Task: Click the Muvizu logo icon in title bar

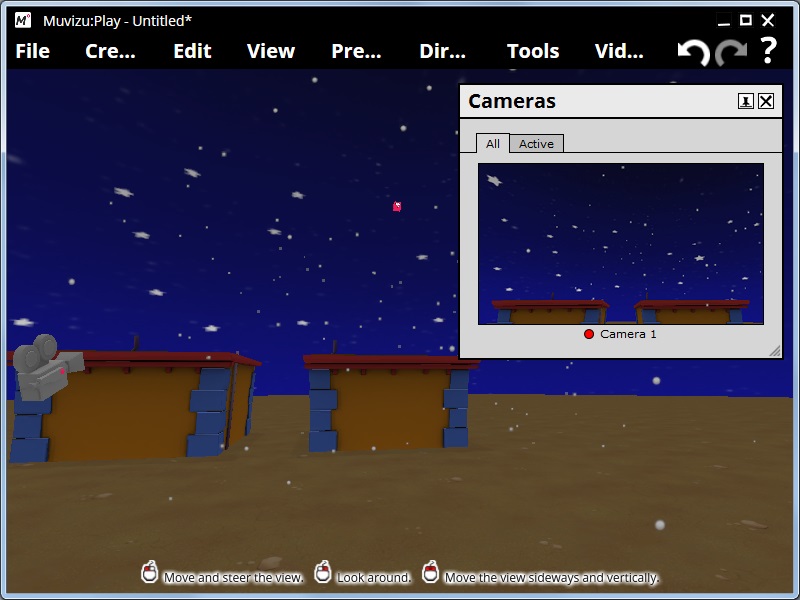Action: 22,20
